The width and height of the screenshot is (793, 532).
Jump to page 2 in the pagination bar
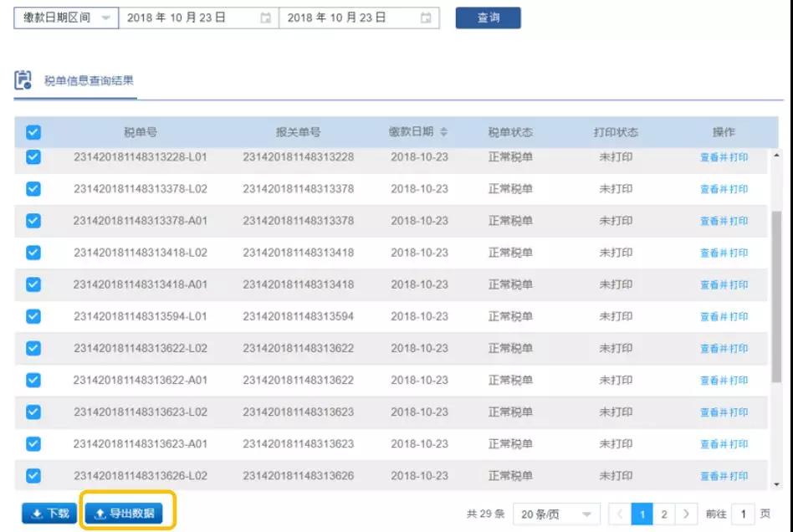point(663,514)
